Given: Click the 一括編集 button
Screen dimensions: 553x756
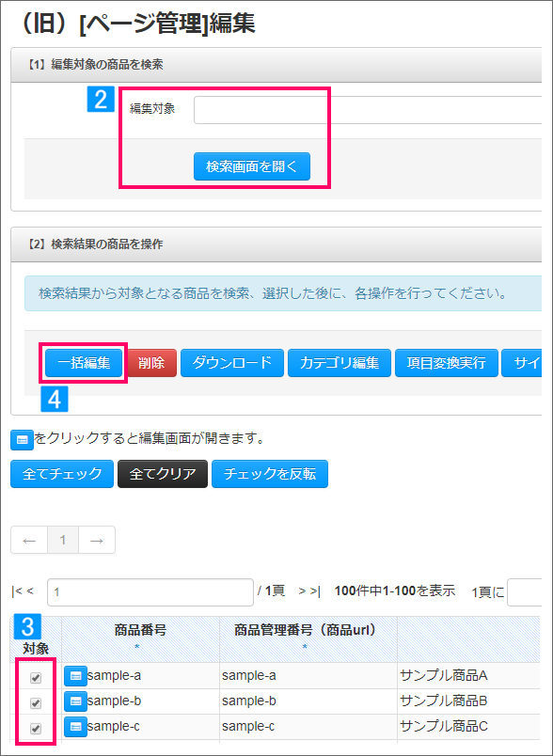Looking at the screenshot, I should pyautogui.click(x=84, y=363).
